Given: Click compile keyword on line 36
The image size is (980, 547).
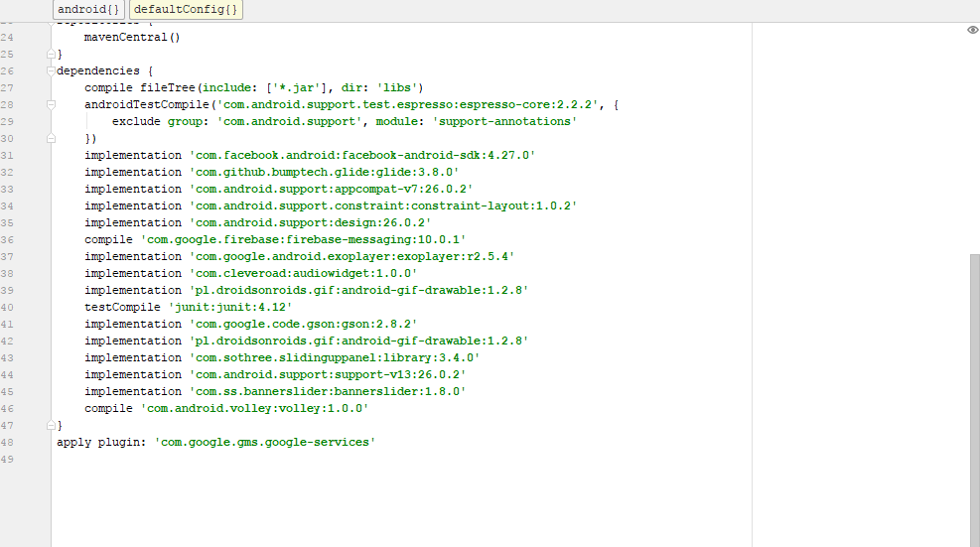Looking at the screenshot, I should (109, 240).
